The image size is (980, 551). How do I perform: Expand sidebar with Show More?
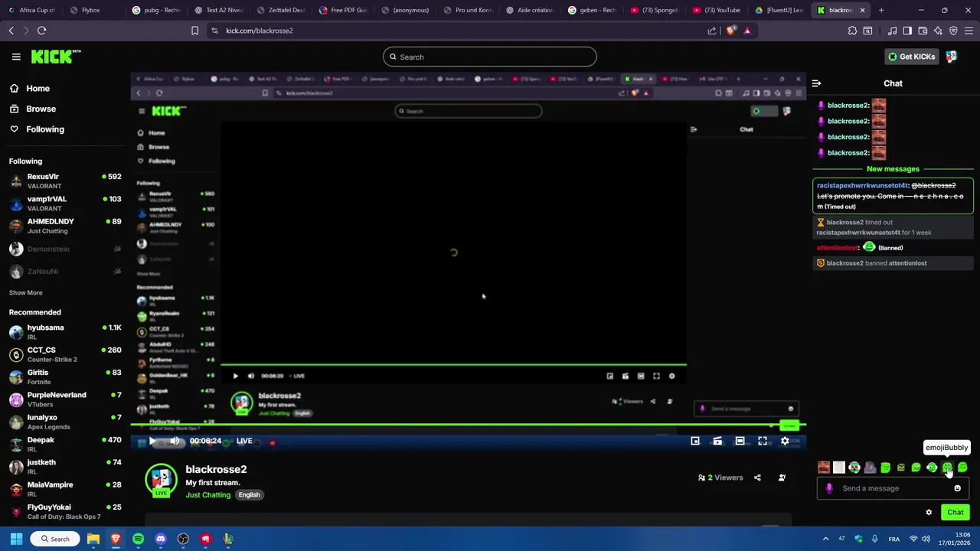(x=26, y=292)
